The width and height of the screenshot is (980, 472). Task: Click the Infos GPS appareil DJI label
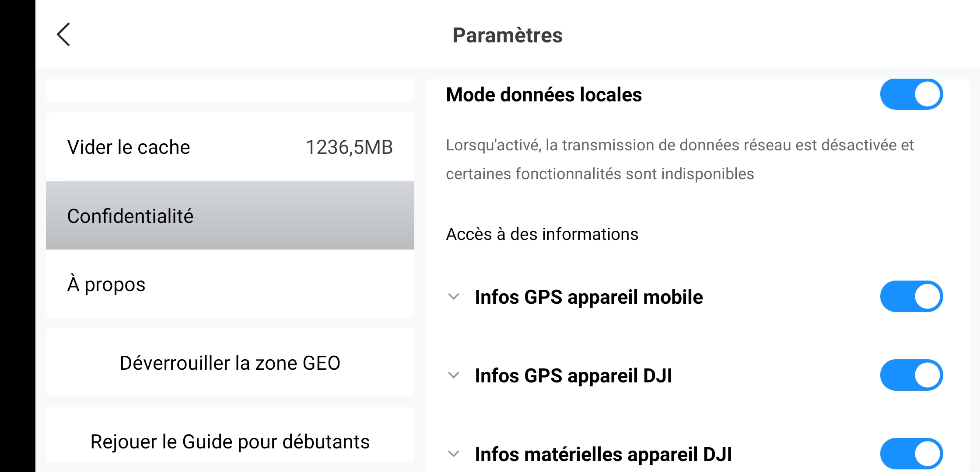(x=574, y=375)
